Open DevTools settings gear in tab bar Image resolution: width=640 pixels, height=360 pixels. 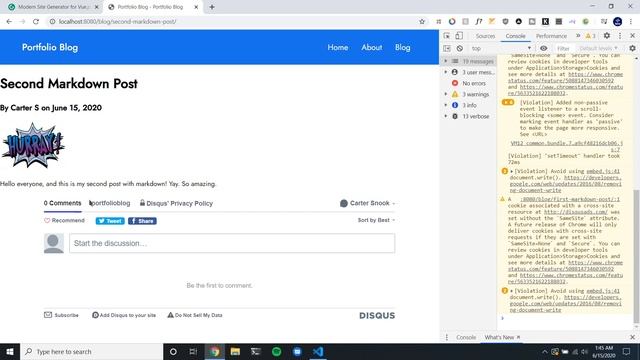pyautogui.click(x=607, y=36)
